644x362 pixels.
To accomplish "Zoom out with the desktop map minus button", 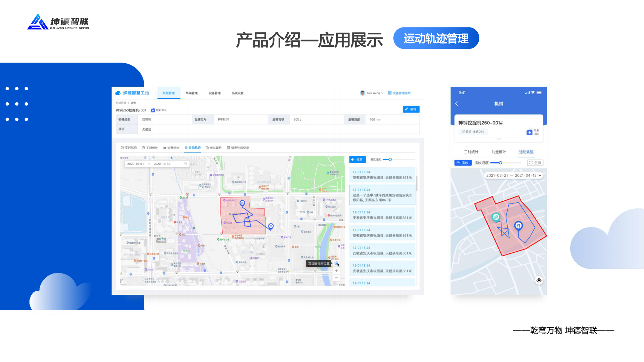I will pos(336,278).
